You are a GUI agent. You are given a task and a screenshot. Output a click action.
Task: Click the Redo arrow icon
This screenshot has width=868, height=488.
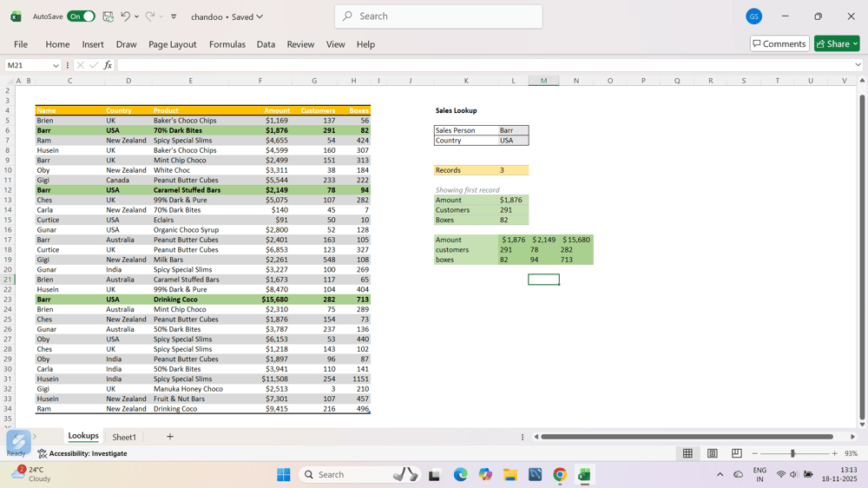click(149, 16)
